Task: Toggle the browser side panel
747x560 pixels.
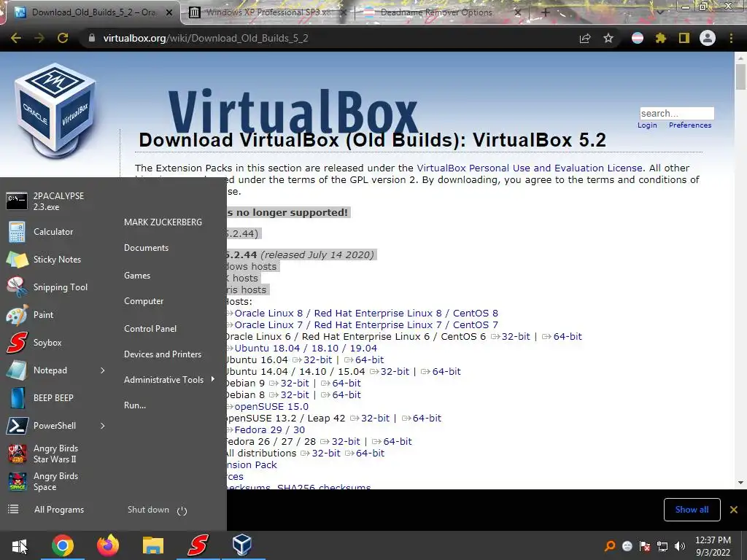Action: (x=684, y=38)
